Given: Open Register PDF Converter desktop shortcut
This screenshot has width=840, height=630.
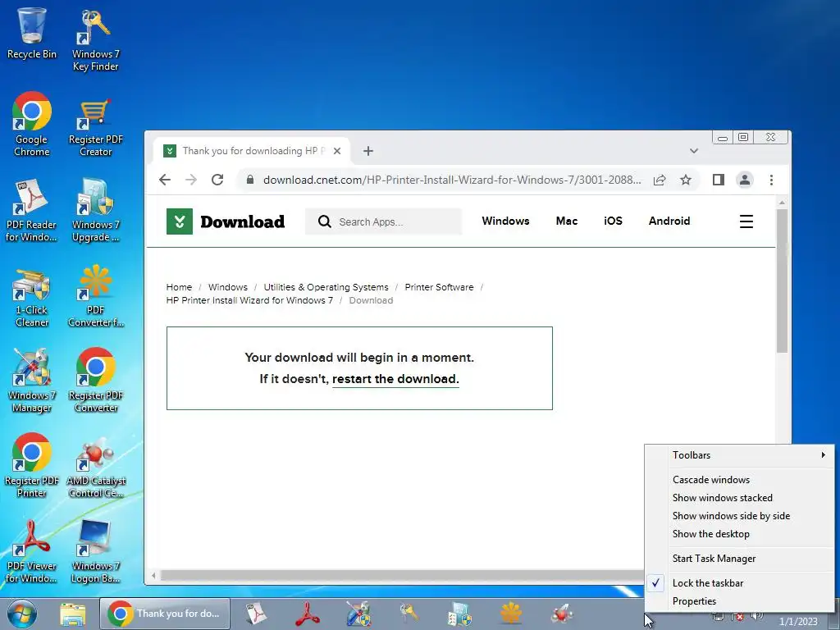Looking at the screenshot, I should coord(95,381).
